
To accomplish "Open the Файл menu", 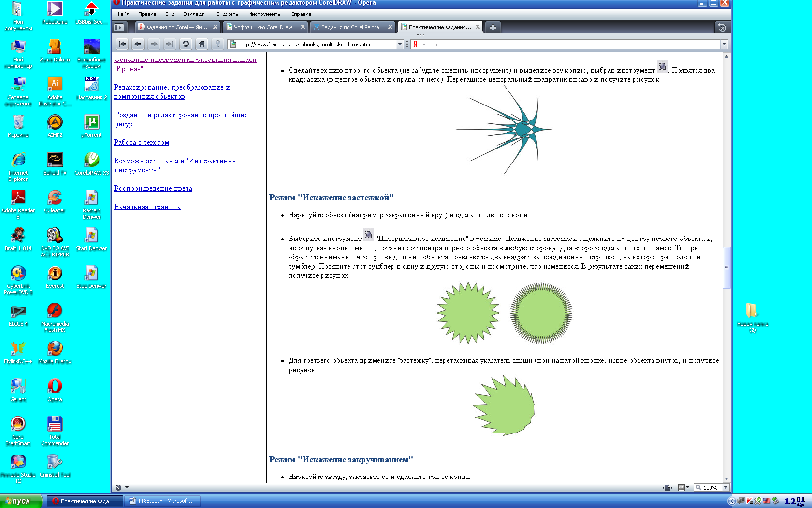I will [123, 14].
